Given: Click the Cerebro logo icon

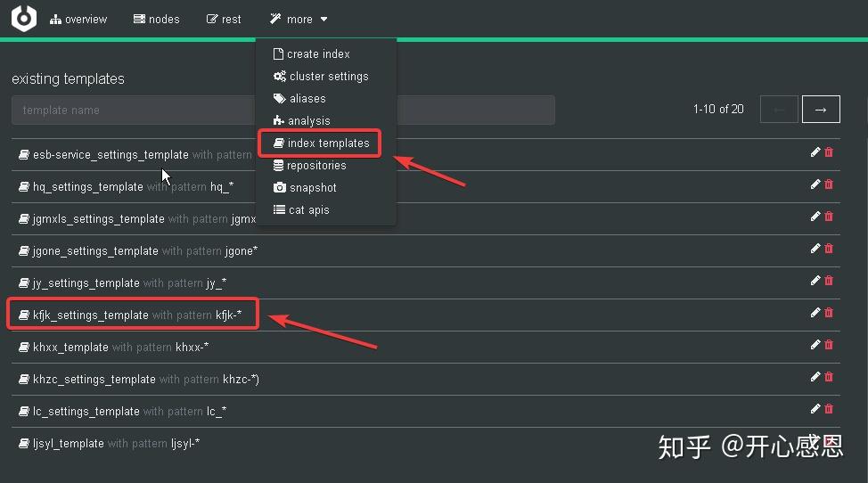Looking at the screenshot, I should point(24,19).
